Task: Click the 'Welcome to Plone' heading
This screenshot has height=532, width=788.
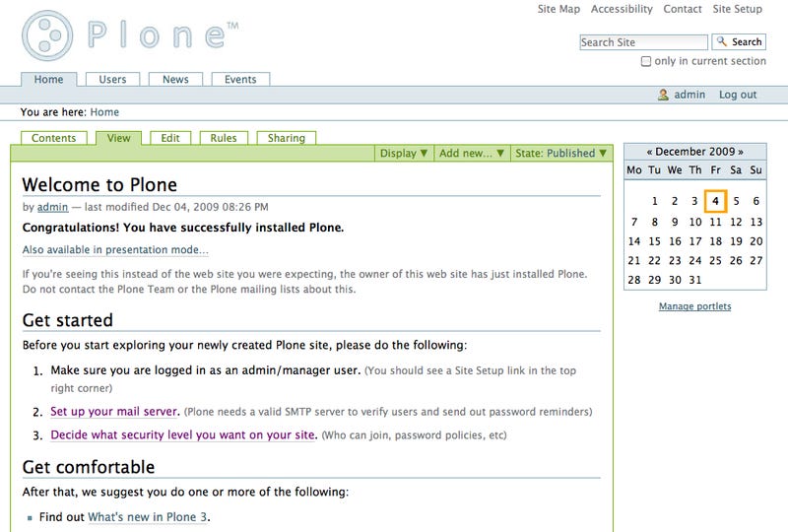Action: pyautogui.click(x=99, y=184)
